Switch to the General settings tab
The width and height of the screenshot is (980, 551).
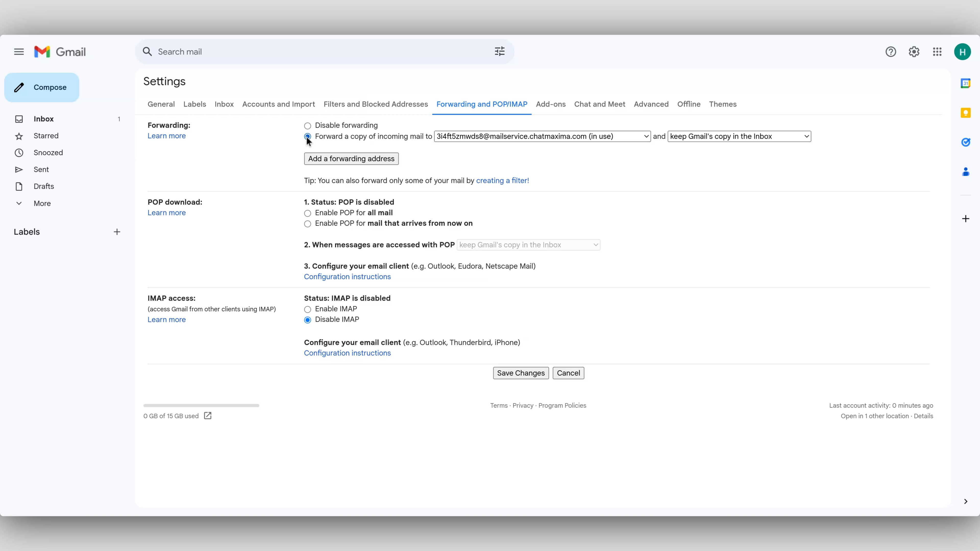(160, 104)
